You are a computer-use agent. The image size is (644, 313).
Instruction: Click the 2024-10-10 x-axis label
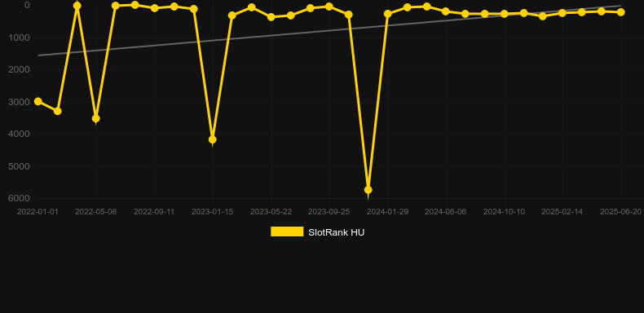(504, 212)
